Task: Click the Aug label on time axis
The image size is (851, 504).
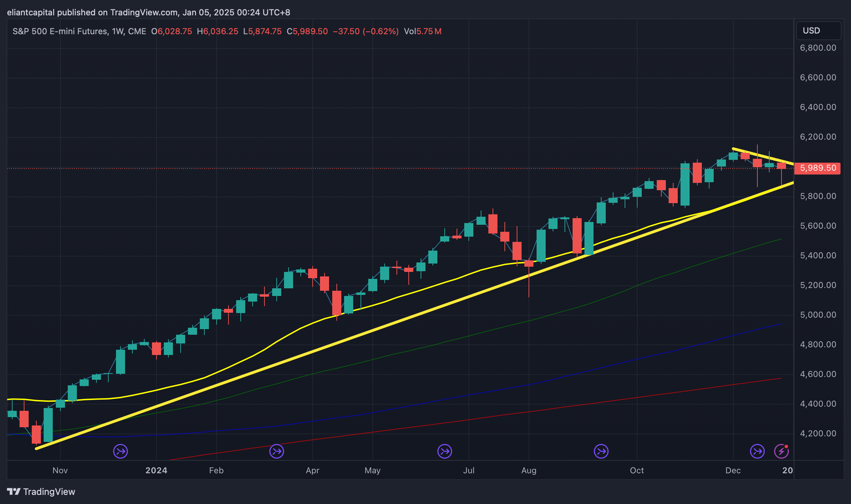Action: tap(529, 470)
